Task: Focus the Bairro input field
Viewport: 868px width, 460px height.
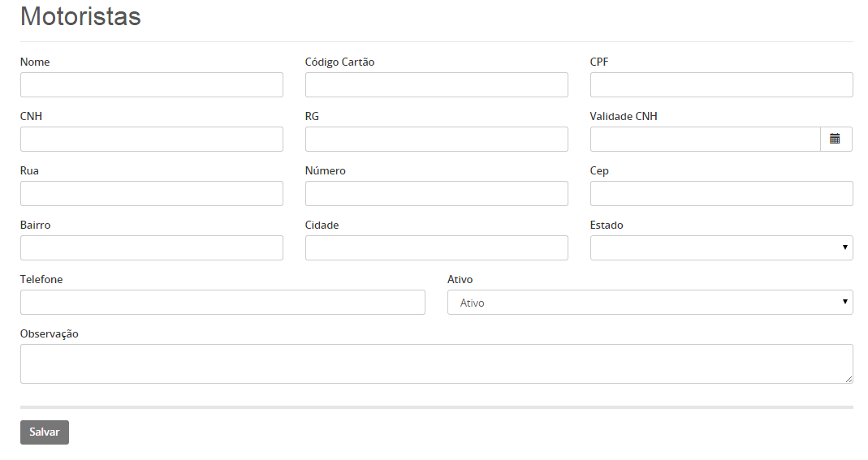Action: point(152,247)
